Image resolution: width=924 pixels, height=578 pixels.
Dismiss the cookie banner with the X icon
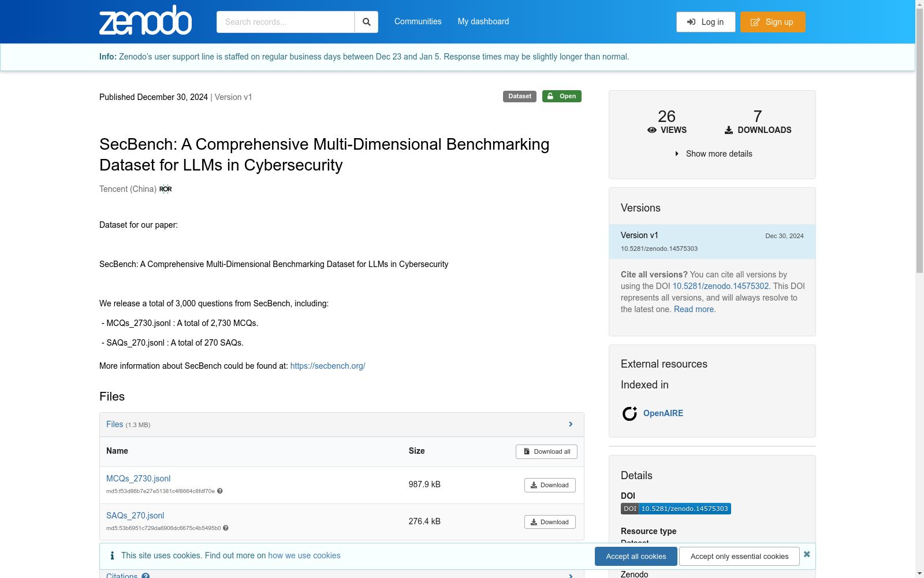coord(807,554)
